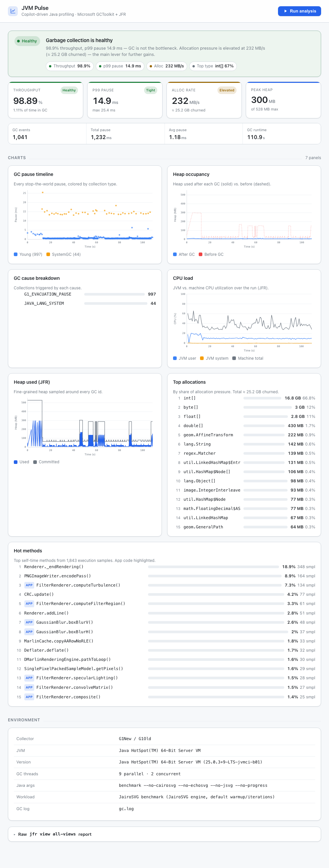This screenshot has height=868, width=329.
Task: Click the Deflater.deflate() method
Action: 46,650
